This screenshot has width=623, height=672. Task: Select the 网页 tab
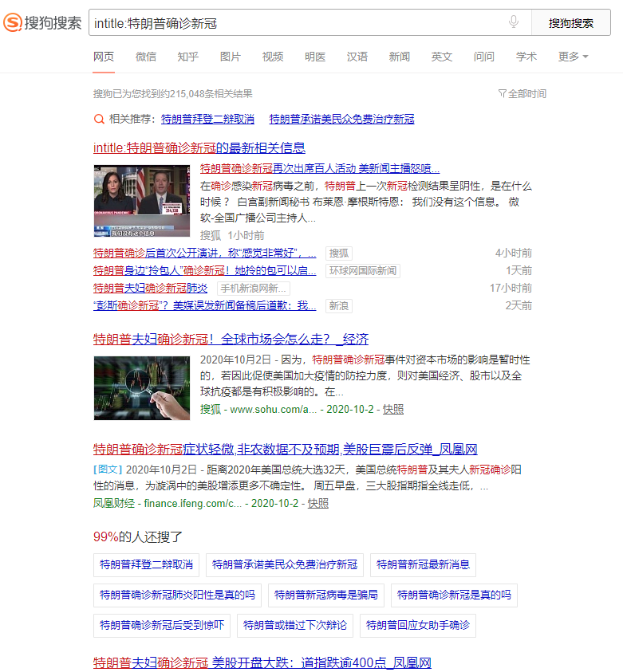[104, 57]
